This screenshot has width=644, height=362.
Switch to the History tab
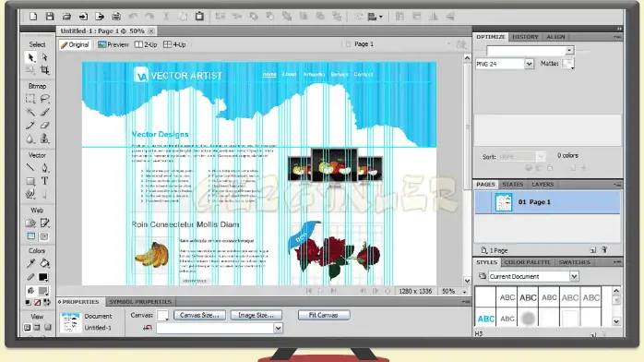[x=525, y=37]
